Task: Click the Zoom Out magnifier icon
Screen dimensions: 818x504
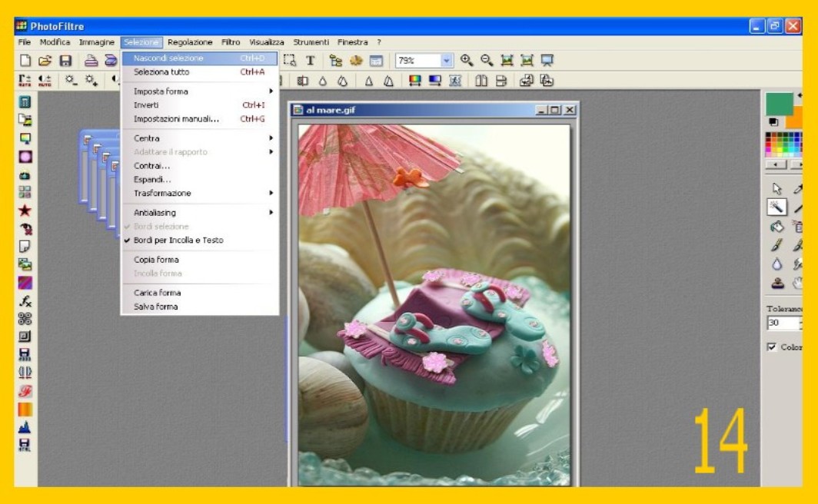Action: (487, 61)
